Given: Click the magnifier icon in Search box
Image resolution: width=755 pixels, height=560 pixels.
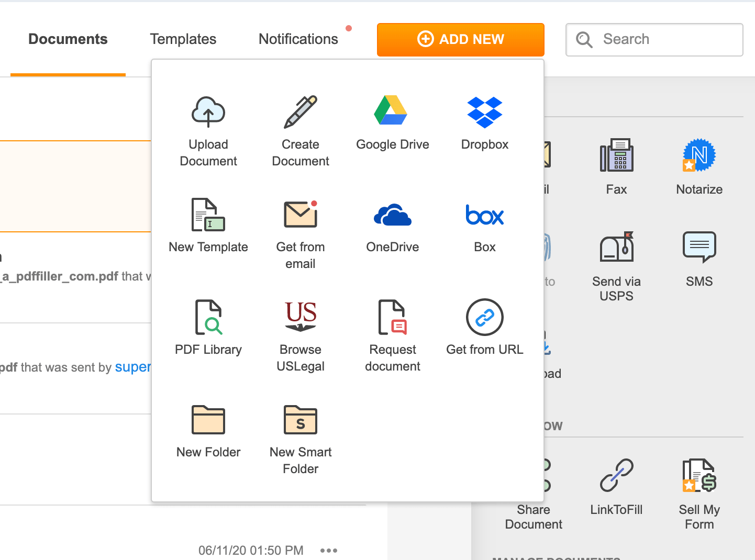Looking at the screenshot, I should coord(584,40).
